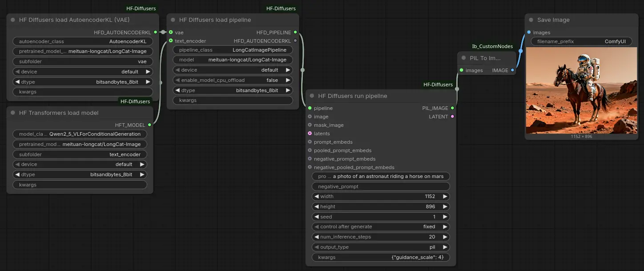
Task: Click the mask_image input port
Action: (310, 125)
